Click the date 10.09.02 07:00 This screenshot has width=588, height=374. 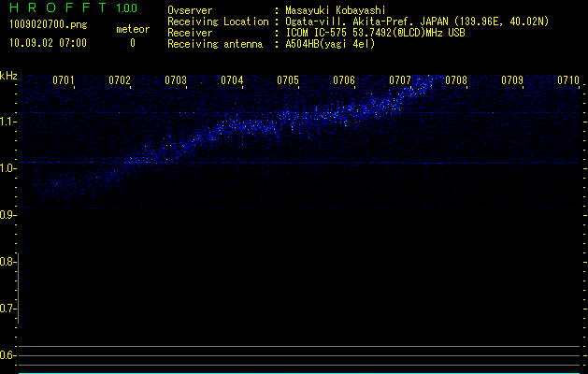tap(48, 43)
